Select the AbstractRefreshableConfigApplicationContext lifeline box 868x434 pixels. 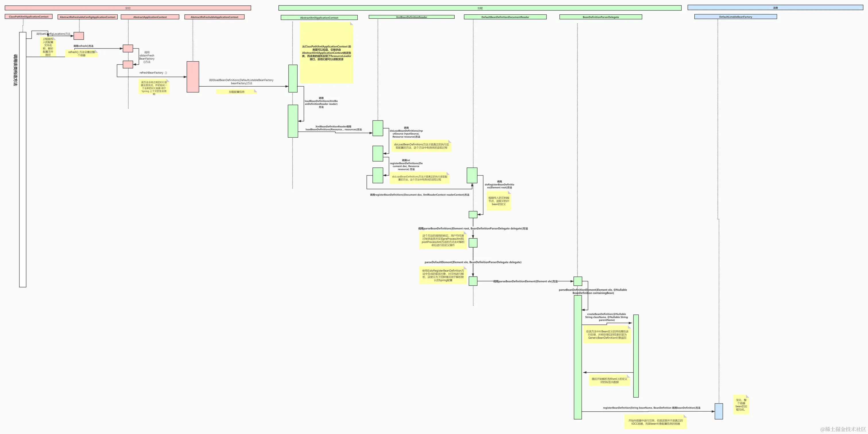click(88, 17)
